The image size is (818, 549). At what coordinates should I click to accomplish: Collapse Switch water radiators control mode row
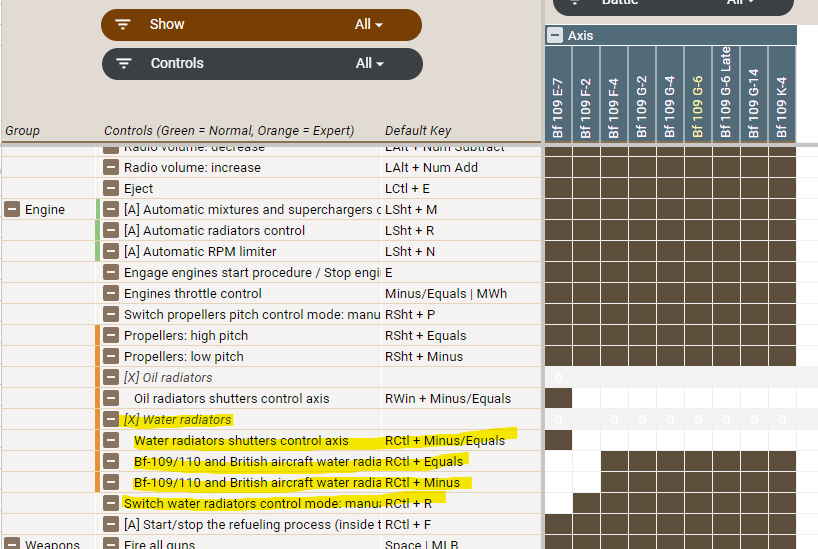tap(111, 503)
